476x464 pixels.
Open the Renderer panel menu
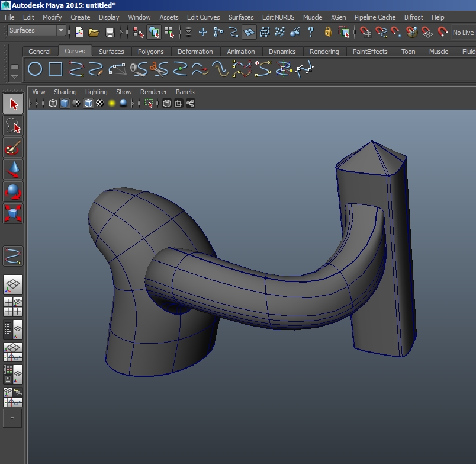click(x=153, y=92)
